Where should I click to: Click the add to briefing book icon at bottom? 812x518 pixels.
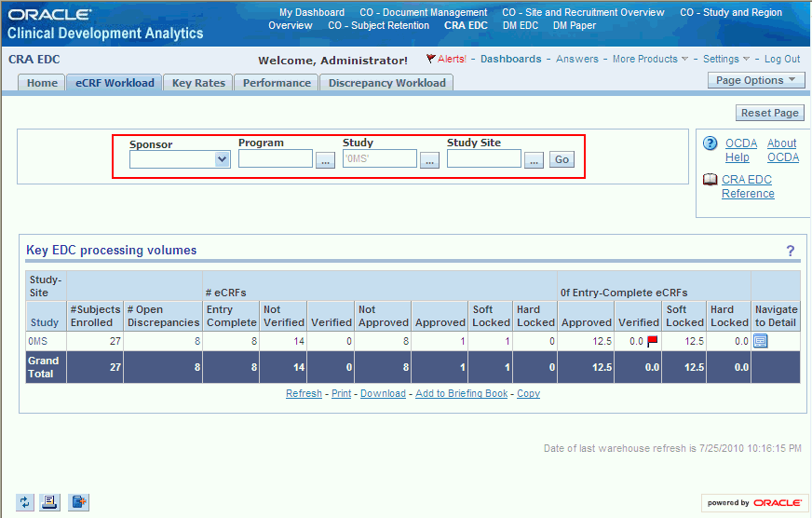(x=79, y=501)
